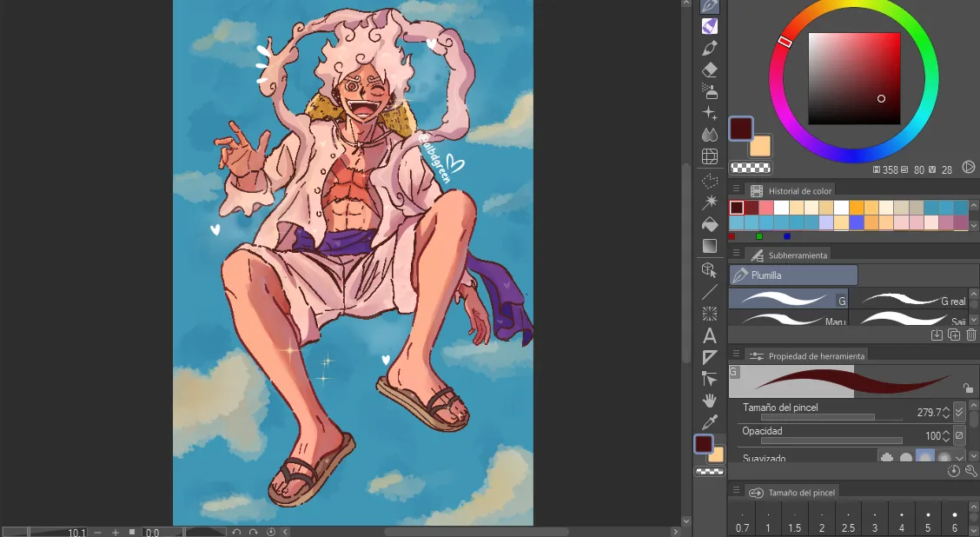Click the main dark red color swatch
The image size is (980, 537).
click(740, 128)
